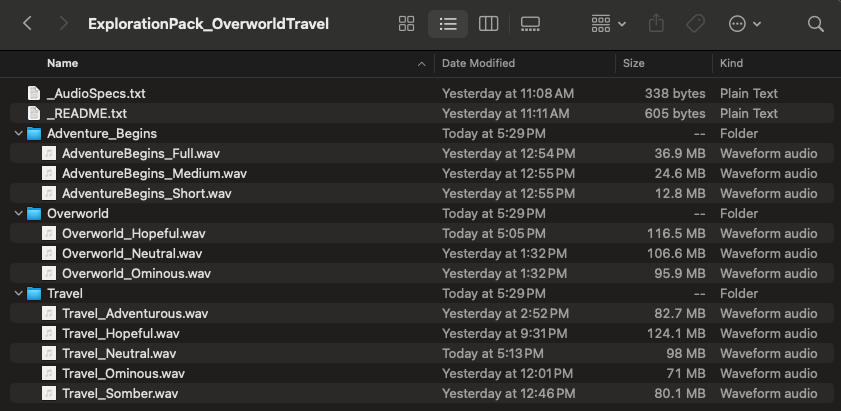The image size is (841, 411).
Task: Select the _README.txt file
Action: (87, 113)
